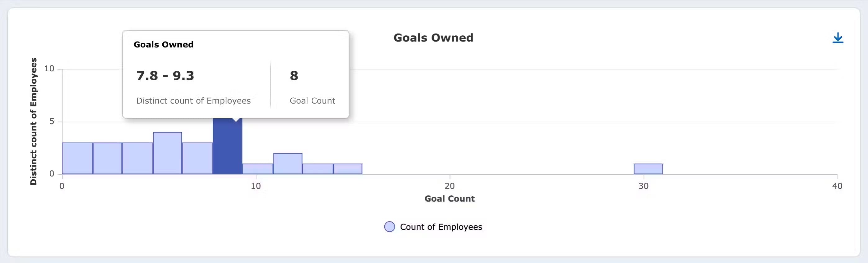
Task: Select the height-two bar right of 10
Action: [x=288, y=164]
